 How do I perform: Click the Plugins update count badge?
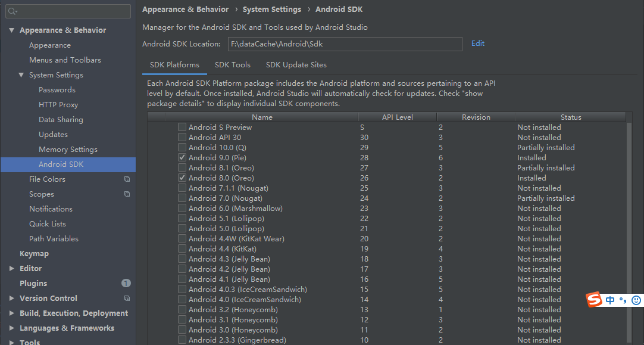[126, 283]
